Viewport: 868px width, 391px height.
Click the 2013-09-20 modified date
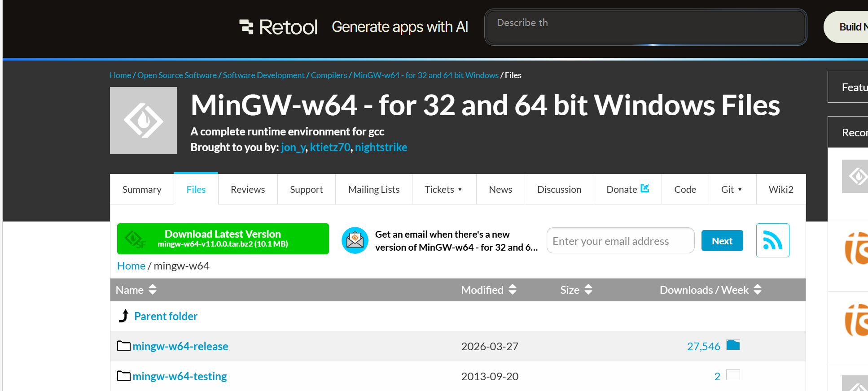click(490, 376)
